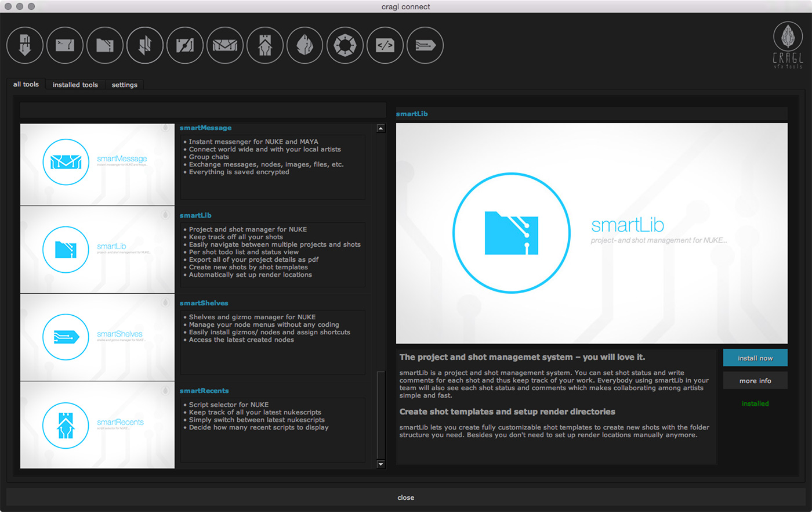Click the arrow tag smartShelves toolbar icon

(425, 45)
